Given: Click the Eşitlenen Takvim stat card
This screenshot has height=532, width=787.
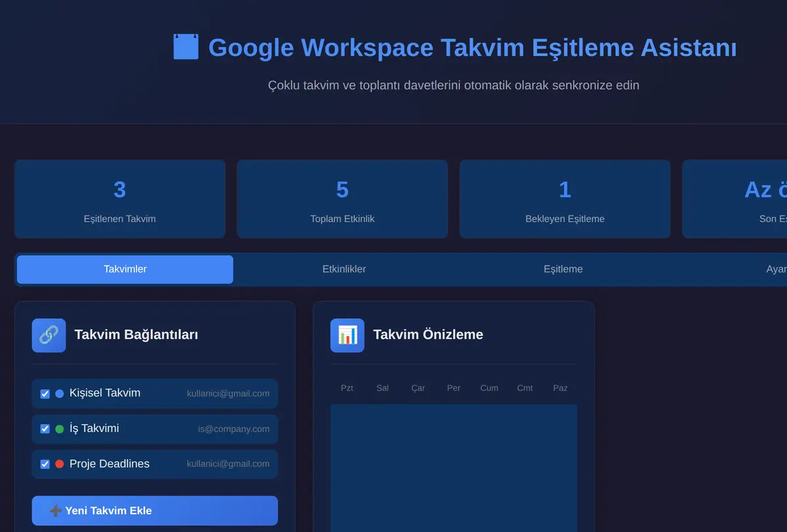Looking at the screenshot, I should click(120, 199).
